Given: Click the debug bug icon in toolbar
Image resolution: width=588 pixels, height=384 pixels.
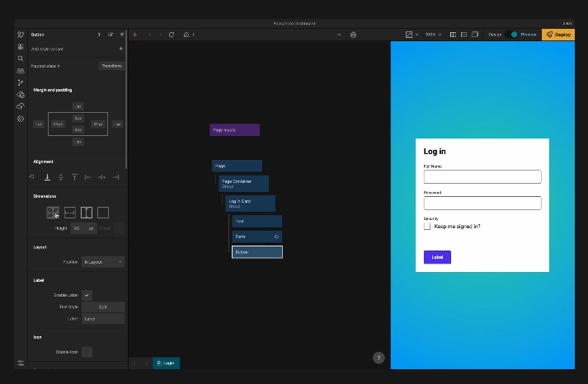Looking at the screenshot, I should point(353,35).
